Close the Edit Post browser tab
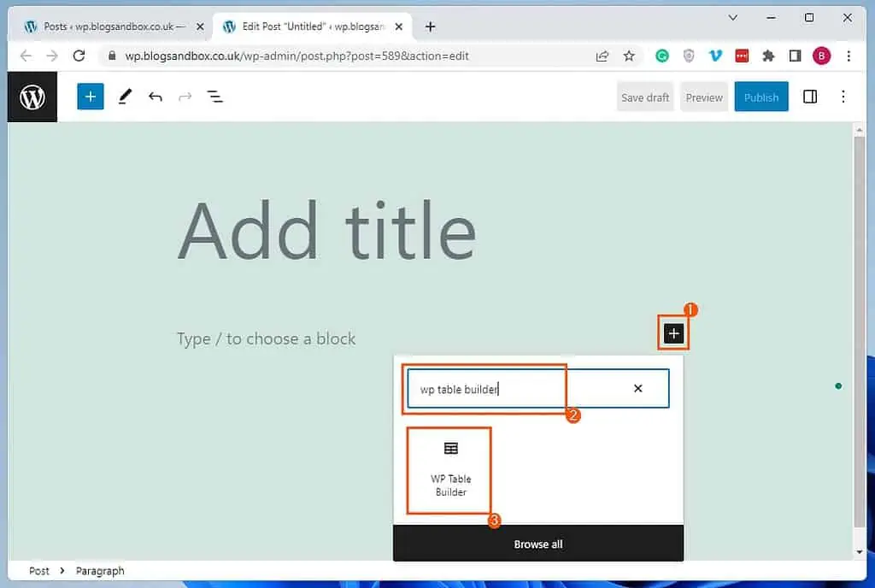 398,26
